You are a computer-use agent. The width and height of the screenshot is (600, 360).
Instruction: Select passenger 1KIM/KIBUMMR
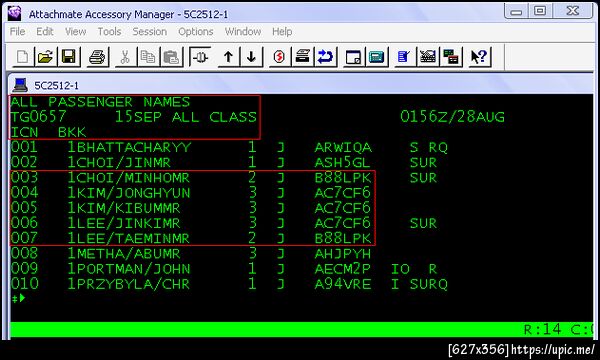(x=124, y=208)
